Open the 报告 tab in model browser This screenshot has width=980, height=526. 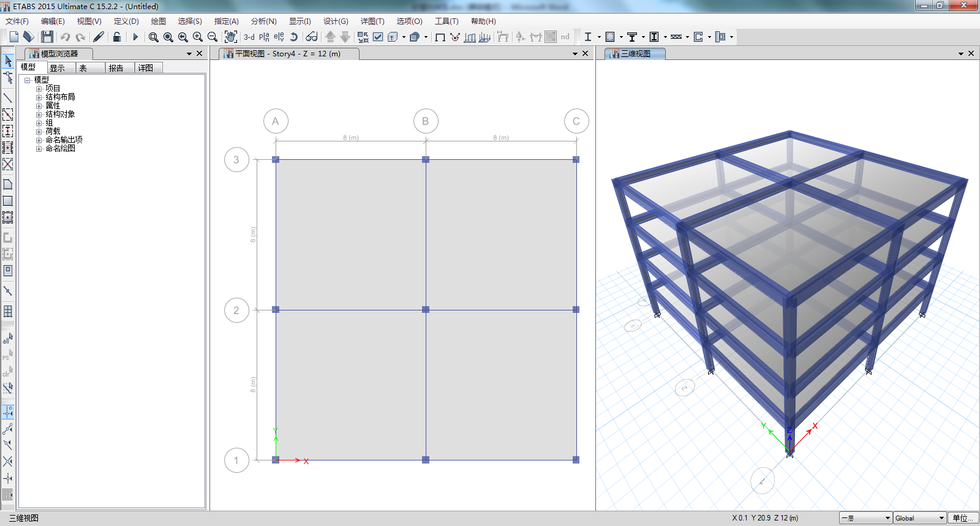pos(116,68)
